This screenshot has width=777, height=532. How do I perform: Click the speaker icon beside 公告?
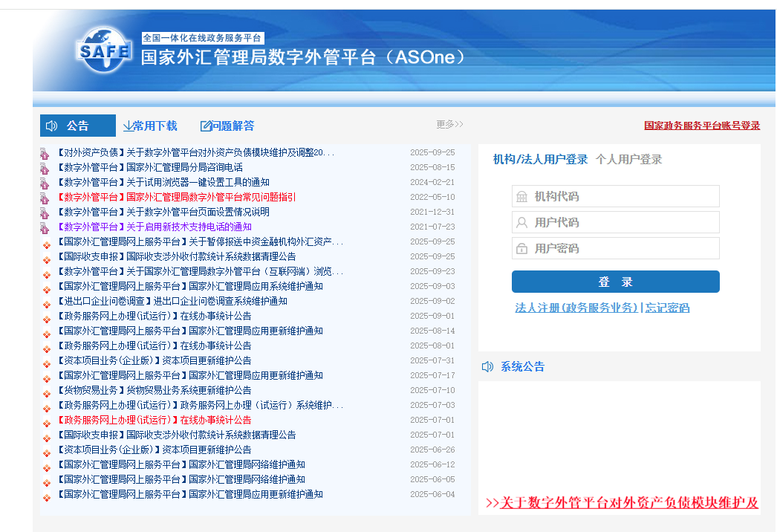pos(51,126)
